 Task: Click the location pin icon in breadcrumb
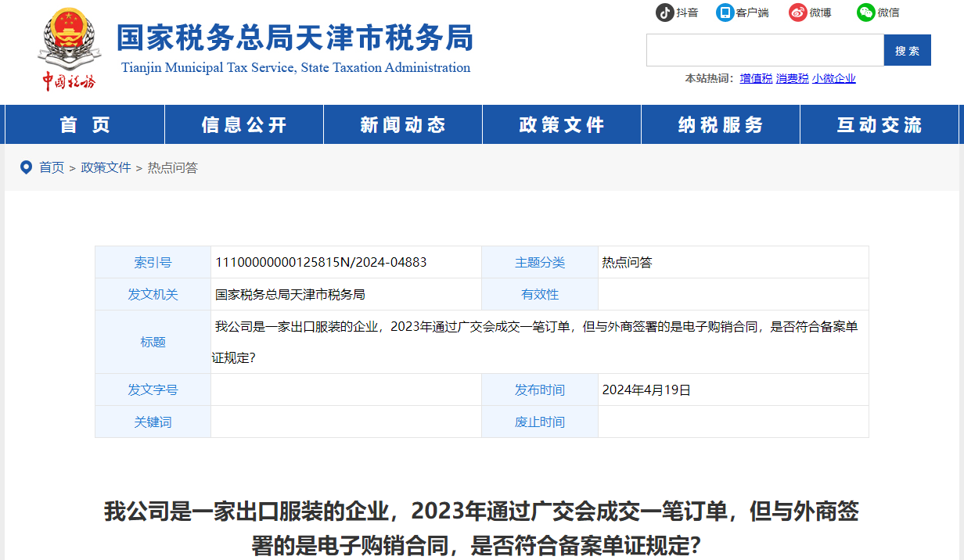click(x=26, y=167)
